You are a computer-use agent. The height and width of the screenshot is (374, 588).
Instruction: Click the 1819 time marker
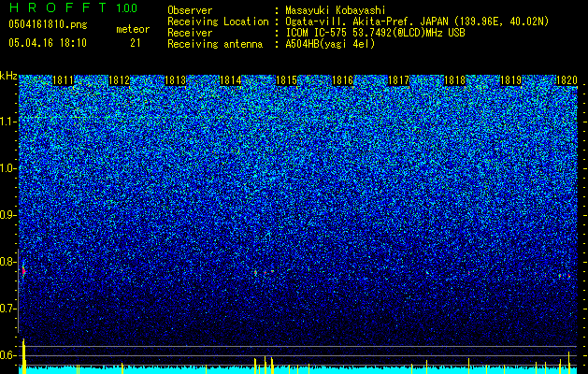pos(510,80)
